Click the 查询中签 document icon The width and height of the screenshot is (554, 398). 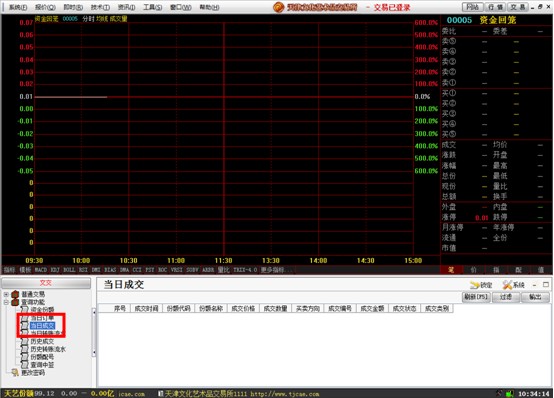[24, 365]
